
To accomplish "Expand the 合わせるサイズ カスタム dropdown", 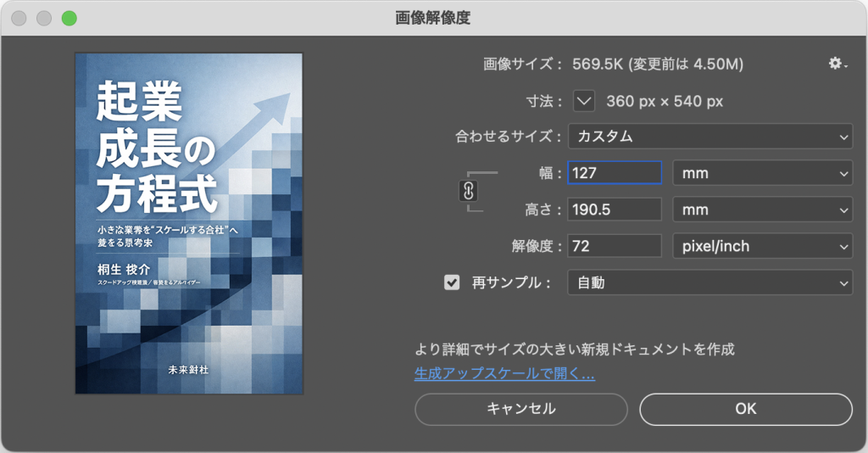I will coord(709,136).
